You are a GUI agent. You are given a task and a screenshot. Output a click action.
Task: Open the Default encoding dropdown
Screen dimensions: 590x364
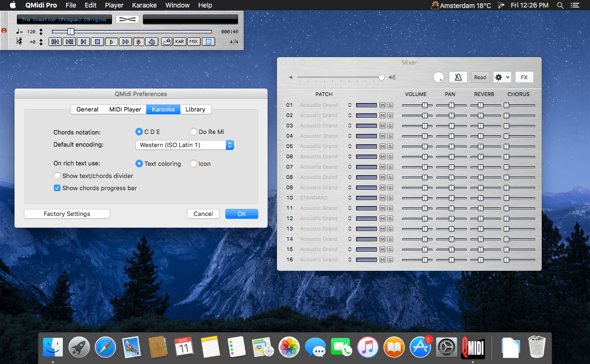click(x=185, y=145)
